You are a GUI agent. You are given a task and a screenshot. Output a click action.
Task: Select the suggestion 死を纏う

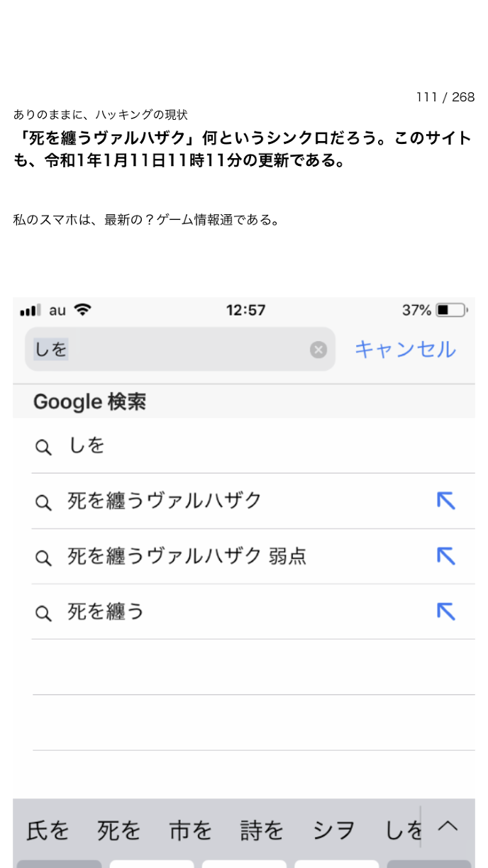106,611
